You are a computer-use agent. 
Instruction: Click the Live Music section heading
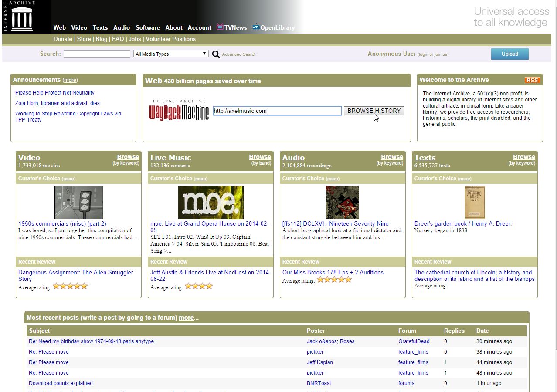point(171,158)
